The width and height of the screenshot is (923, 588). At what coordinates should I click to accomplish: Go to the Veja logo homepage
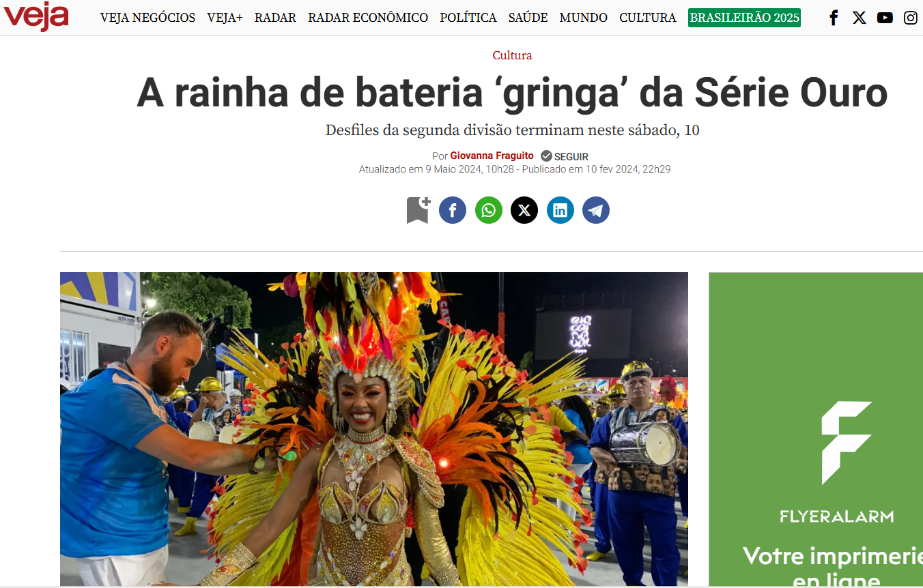[x=35, y=16]
